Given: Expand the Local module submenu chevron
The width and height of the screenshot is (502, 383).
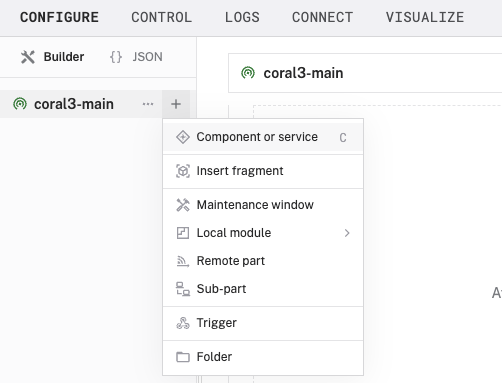Looking at the screenshot, I should (x=347, y=233).
